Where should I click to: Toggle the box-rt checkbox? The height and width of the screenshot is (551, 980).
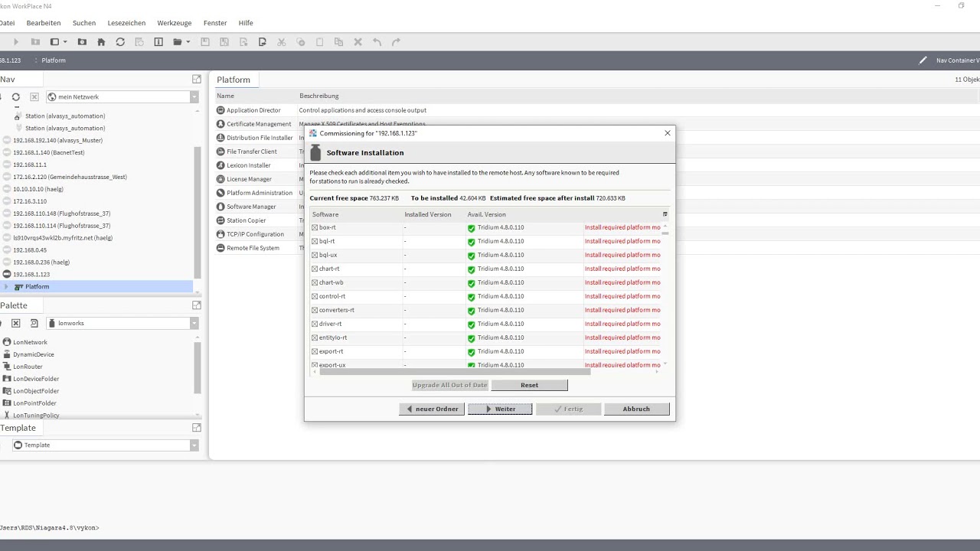point(315,227)
